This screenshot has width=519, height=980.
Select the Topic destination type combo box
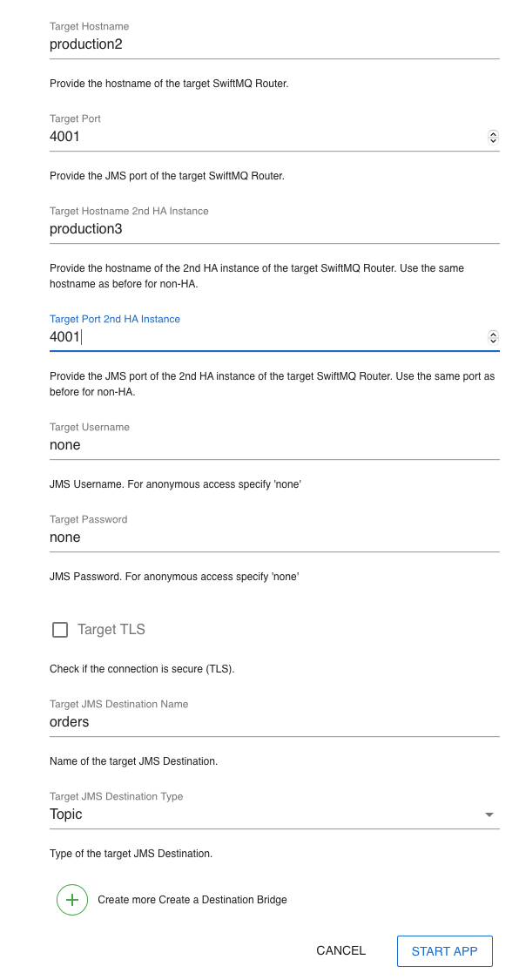[x=274, y=814]
